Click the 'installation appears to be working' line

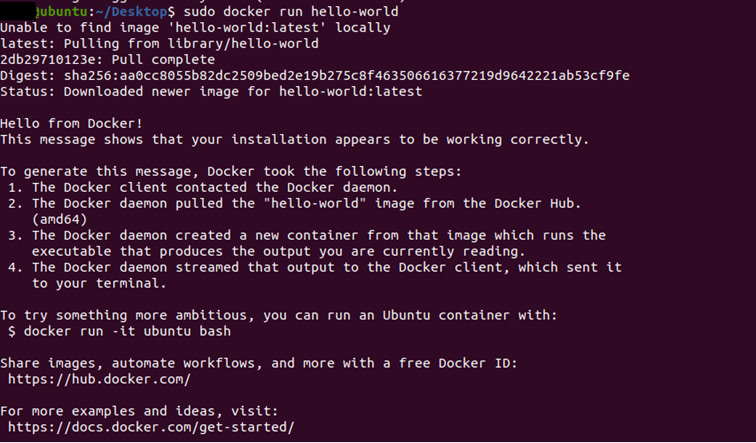coord(294,139)
